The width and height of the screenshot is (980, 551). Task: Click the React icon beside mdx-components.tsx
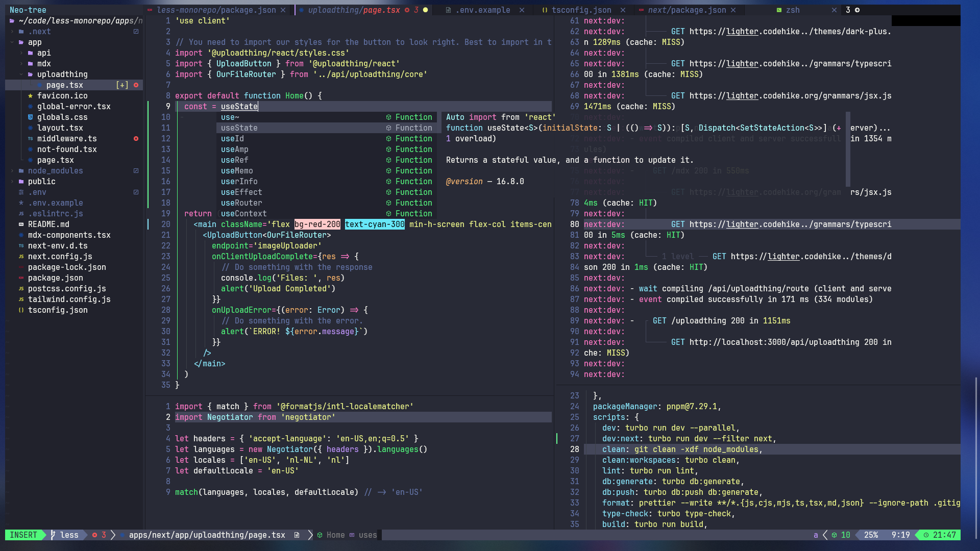21,235
